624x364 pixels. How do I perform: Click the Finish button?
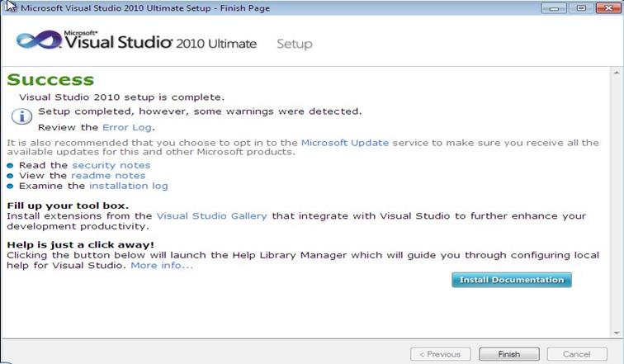point(509,354)
